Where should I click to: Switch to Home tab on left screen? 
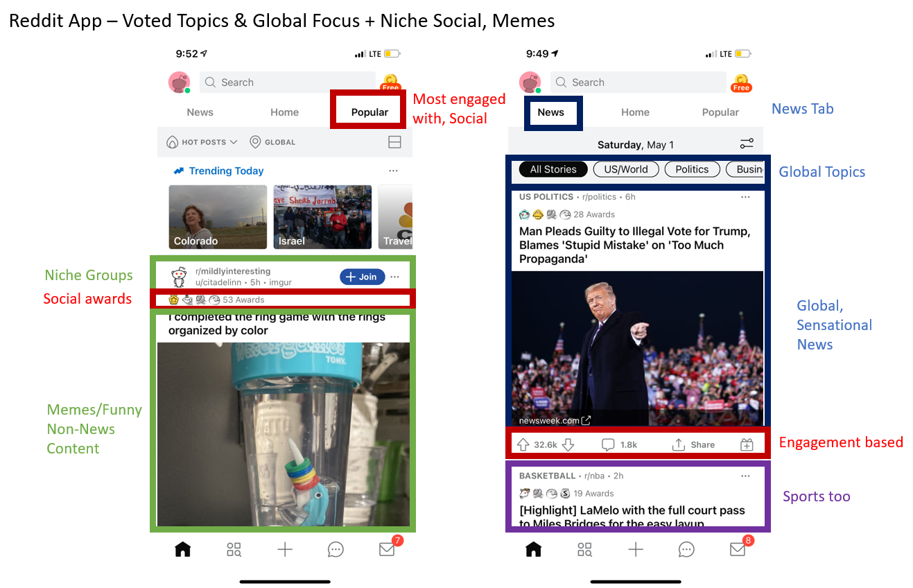[284, 112]
